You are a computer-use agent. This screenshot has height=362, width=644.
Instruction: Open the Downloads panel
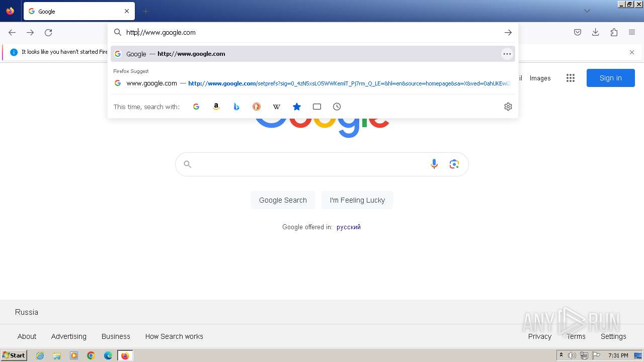coord(596,32)
